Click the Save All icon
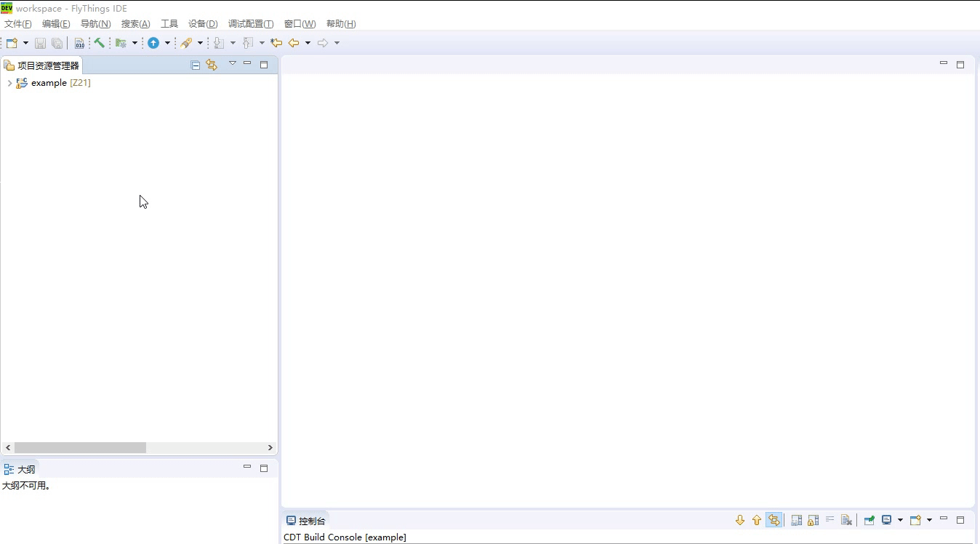980x544 pixels. pos(57,43)
